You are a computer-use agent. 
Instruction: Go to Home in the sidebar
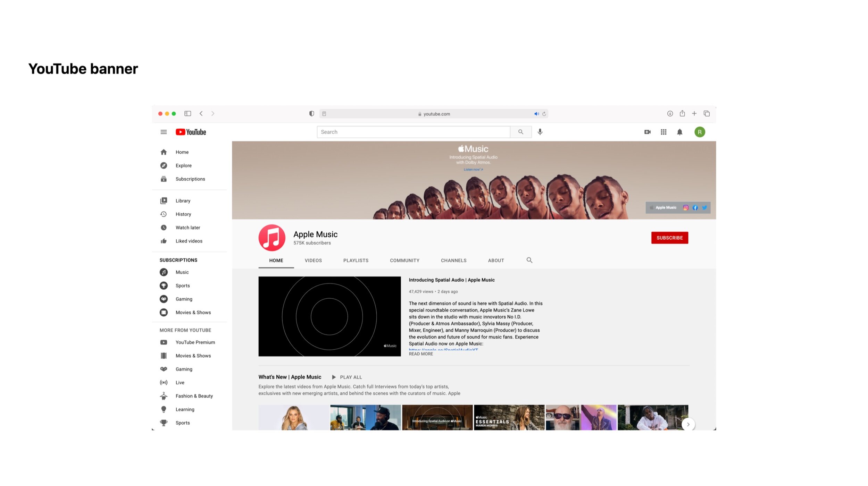189,152
